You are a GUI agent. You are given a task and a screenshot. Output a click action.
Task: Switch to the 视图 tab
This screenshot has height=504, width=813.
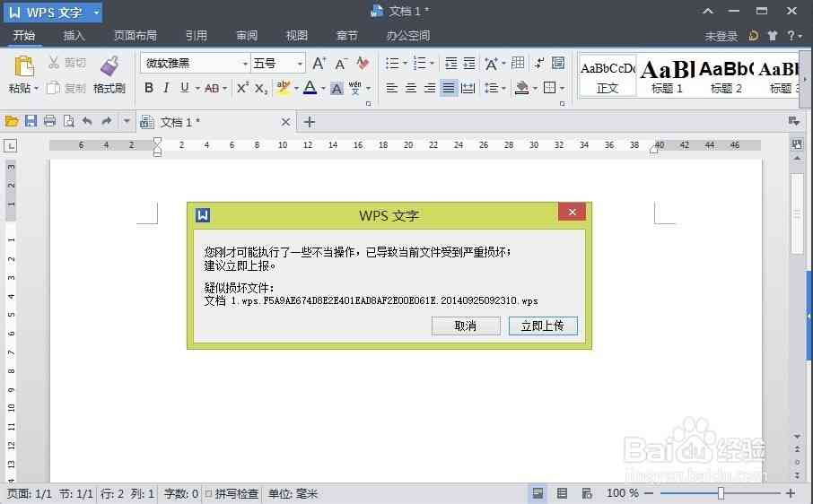click(297, 35)
